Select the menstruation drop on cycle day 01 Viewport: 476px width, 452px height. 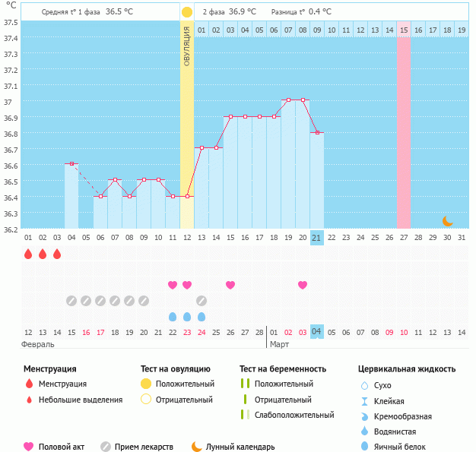[28, 254]
